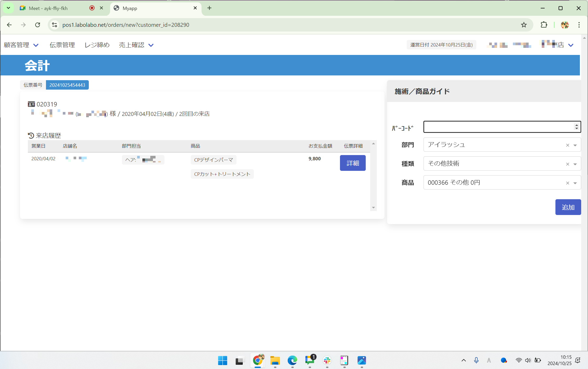Click the 来店履歴 history clock icon
The width and height of the screenshot is (588, 369).
point(31,135)
